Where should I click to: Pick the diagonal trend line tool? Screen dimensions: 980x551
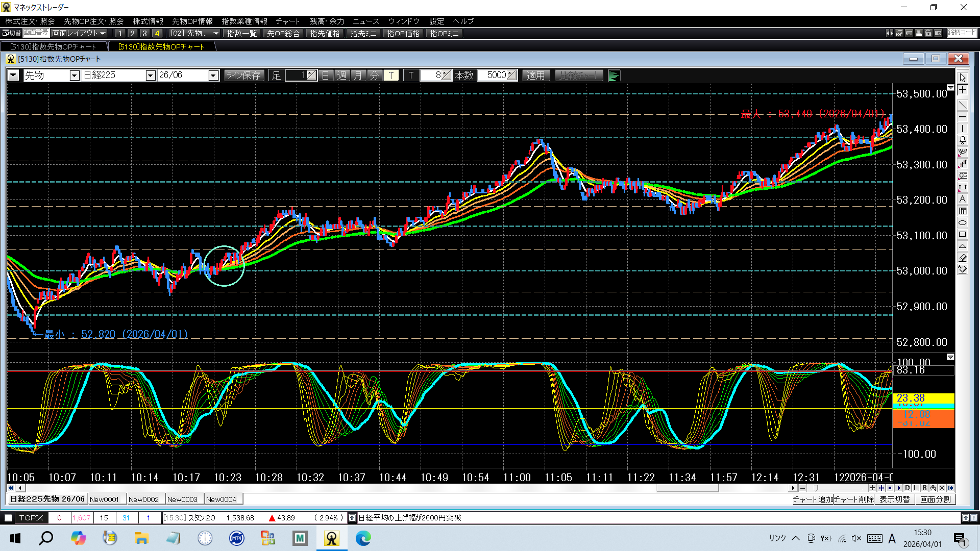pos(962,105)
